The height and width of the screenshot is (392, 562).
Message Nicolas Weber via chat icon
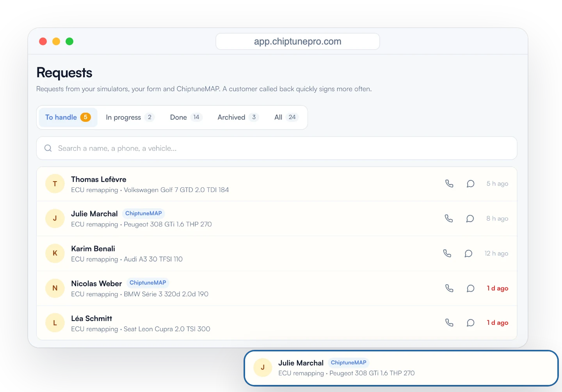point(471,288)
